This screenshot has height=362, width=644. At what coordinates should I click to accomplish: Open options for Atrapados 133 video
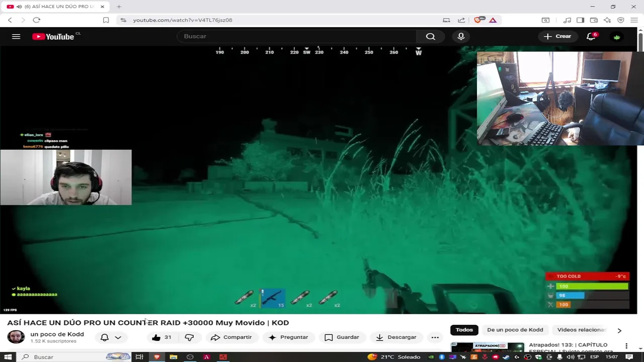pyautogui.click(x=626, y=346)
